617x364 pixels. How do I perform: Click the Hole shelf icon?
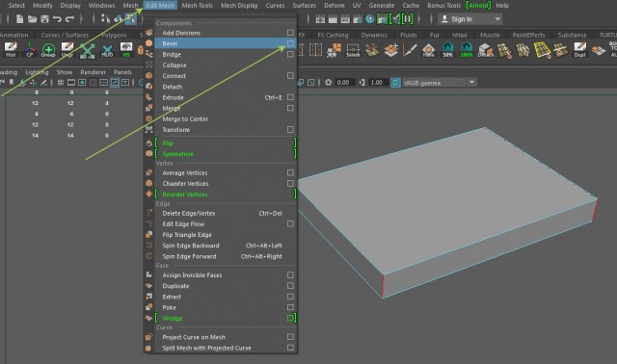click(x=428, y=50)
